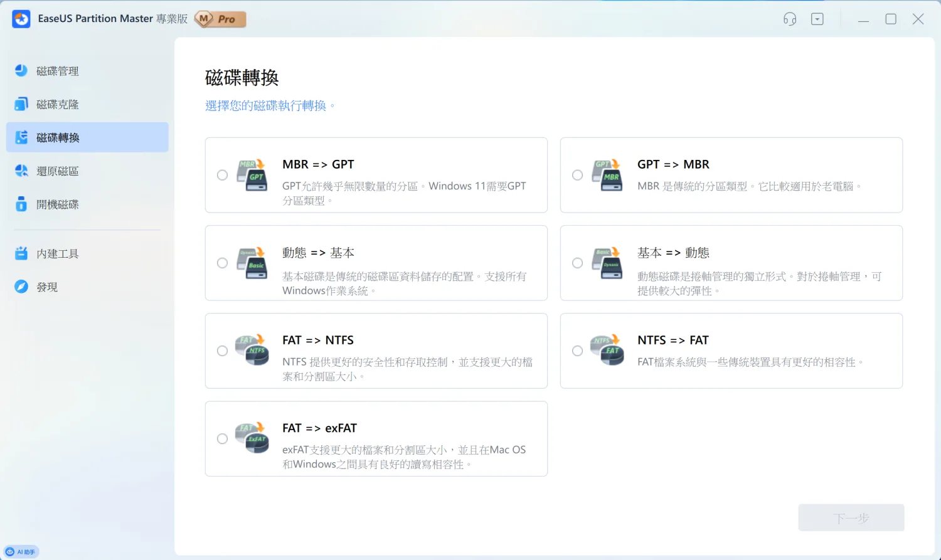Click the "NTFS => FAT" title text

[x=673, y=340]
